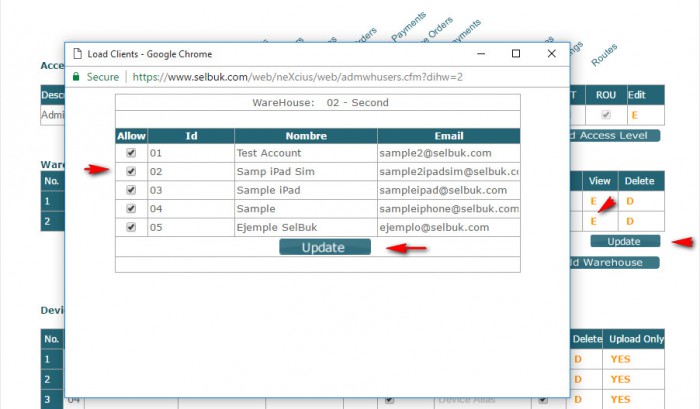This screenshot has height=409, width=700.
Task: Click the selbuk.com URL address field
Action: click(x=300, y=76)
